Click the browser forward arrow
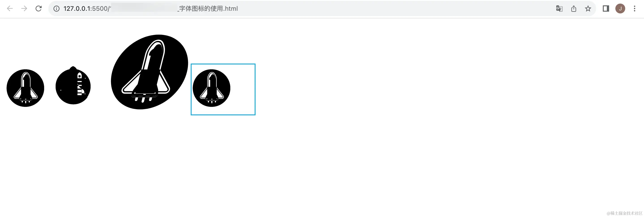This screenshot has height=217, width=644. pyautogui.click(x=24, y=9)
